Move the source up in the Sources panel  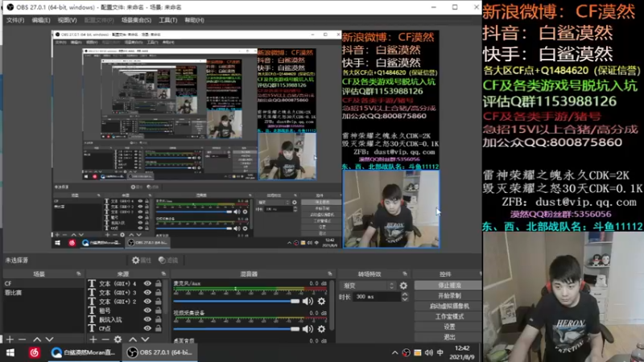[133, 339]
